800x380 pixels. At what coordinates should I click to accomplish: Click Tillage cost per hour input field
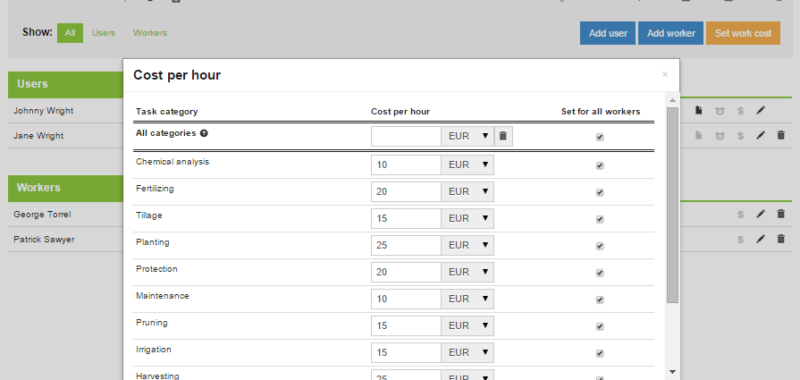tap(406, 218)
